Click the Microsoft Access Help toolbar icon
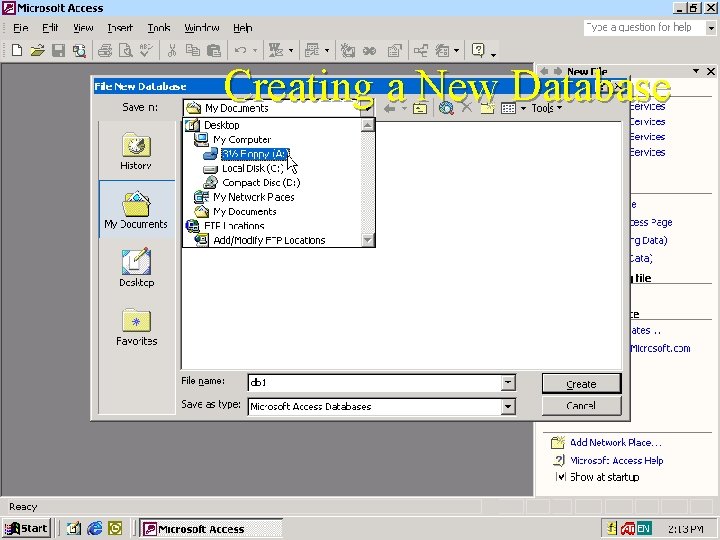 point(478,50)
